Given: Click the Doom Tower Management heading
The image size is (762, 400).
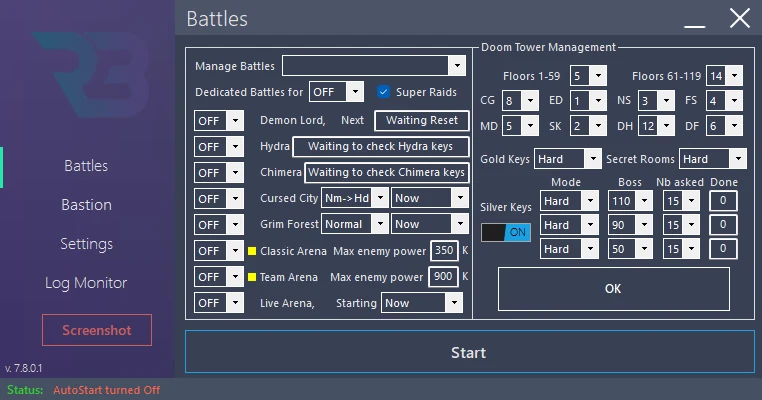Looking at the screenshot, I should click(548, 47).
